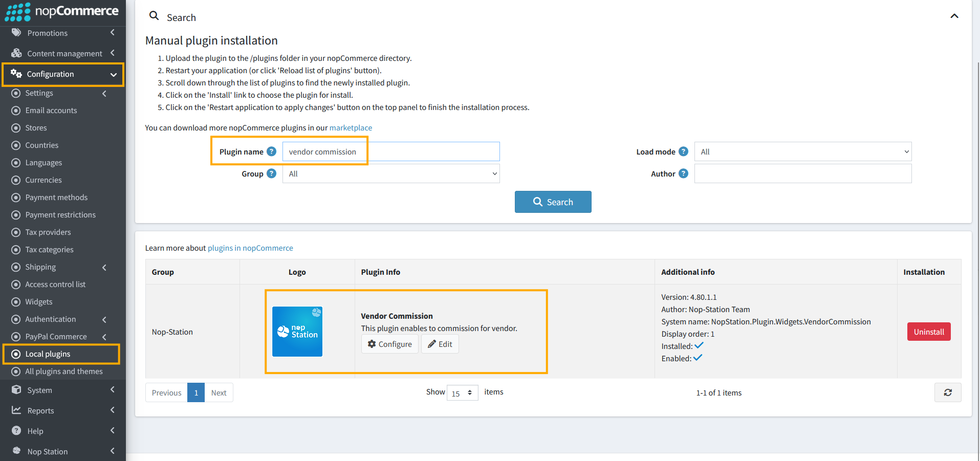The width and height of the screenshot is (980, 461).
Task: Collapse the Search panel with the chevron
Action: pyautogui.click(x=954, y=16)
